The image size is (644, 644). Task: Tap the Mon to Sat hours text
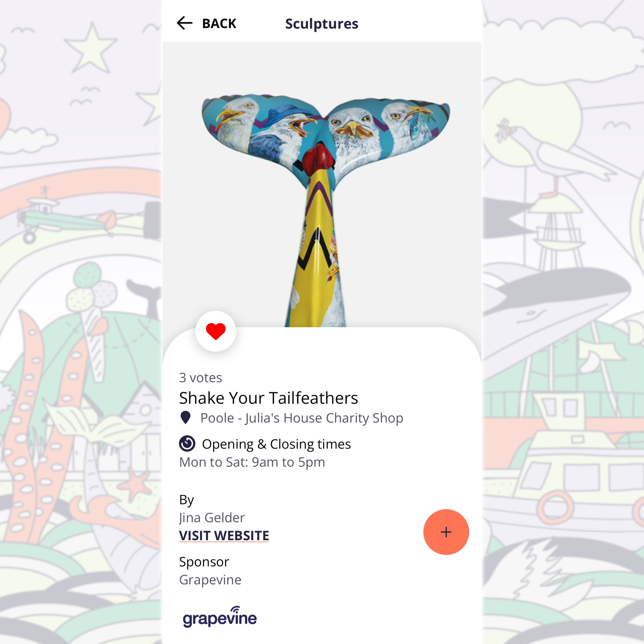tap(252, 462)
